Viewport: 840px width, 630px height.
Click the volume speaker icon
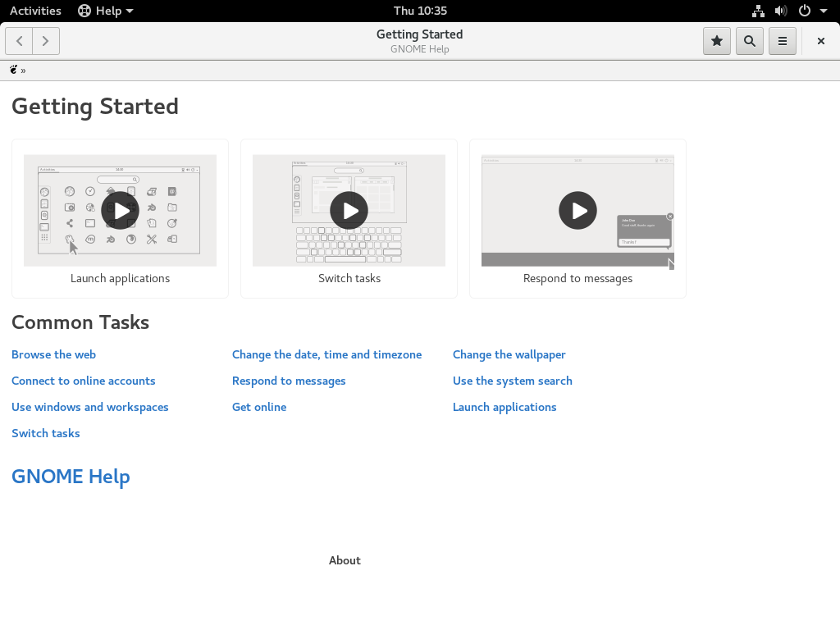point(781,11)
